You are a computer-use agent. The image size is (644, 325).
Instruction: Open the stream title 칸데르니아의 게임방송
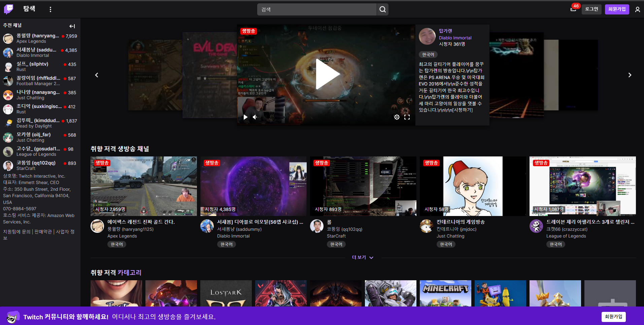pyautogui.click(x=461, y=222)
